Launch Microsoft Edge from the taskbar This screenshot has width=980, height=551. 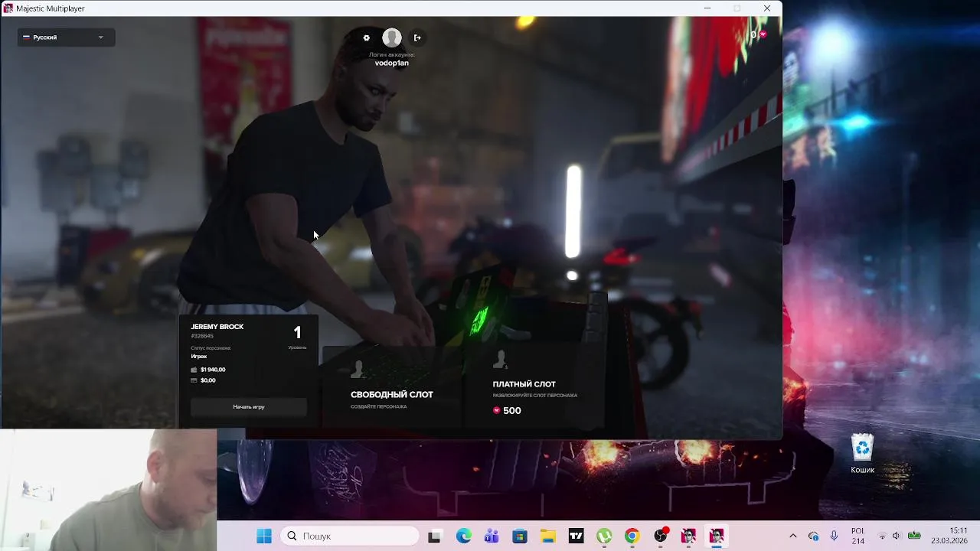pos(464,536)
